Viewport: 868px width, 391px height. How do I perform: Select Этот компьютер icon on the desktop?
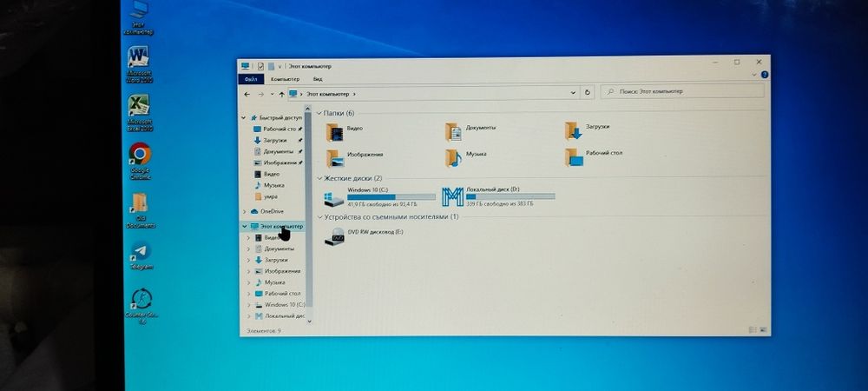point(139,17)
